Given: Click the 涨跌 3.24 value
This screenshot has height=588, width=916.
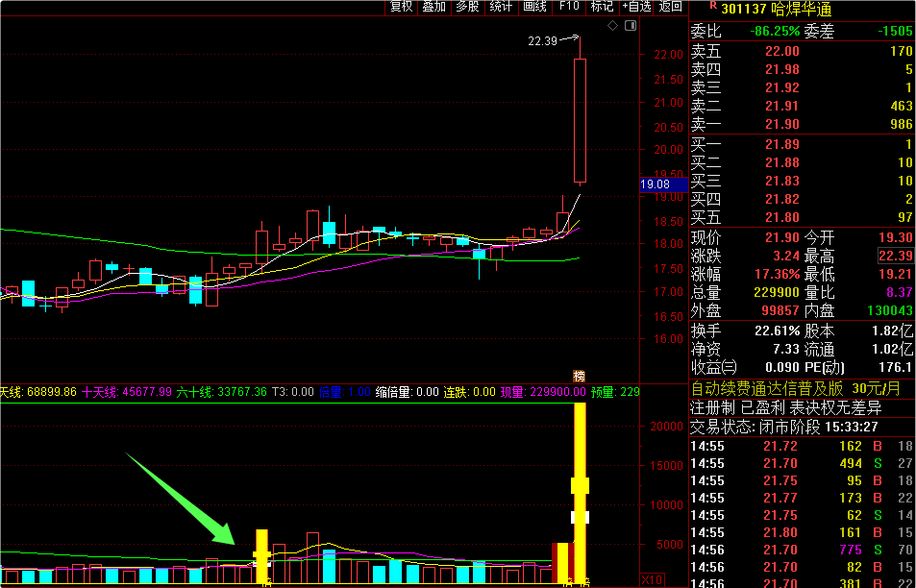Looking at the screenshot, I should (785, 256).
